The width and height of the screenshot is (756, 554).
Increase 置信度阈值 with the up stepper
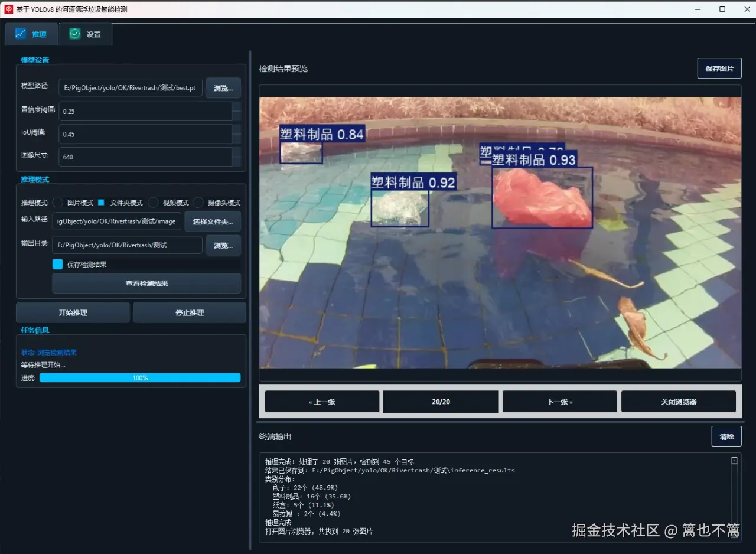pyautogui.click(x=236, y=106)
